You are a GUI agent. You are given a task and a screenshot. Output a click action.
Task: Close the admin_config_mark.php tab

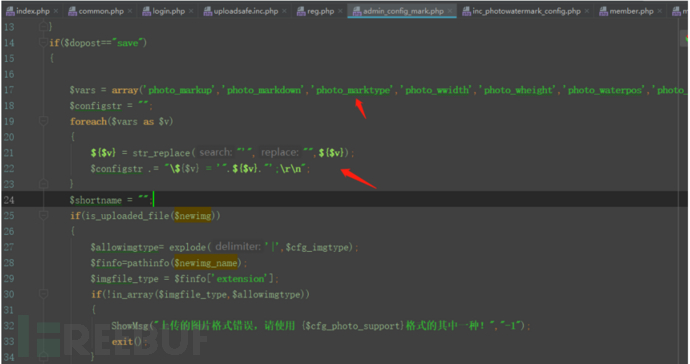pos(450,11)
